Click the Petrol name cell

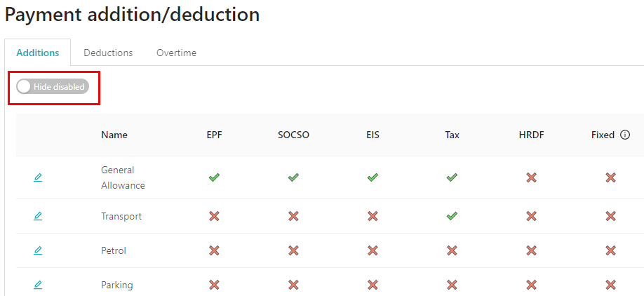click(x=114, y=250)
